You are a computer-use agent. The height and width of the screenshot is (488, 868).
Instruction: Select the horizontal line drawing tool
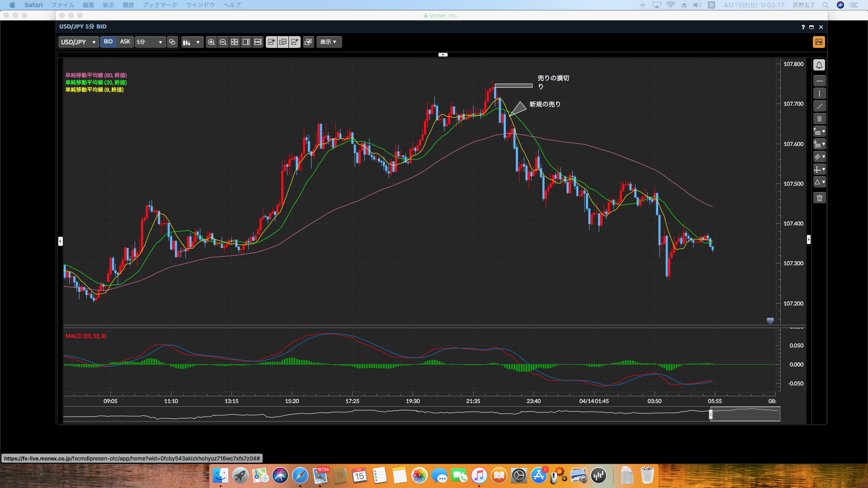pyautogui.click(x=819, y=81)
